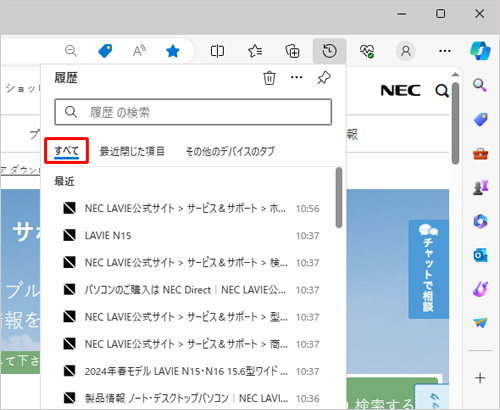Screen dimensions: 500x410
Task: Open the user profile icon
Action: [406, 51]
